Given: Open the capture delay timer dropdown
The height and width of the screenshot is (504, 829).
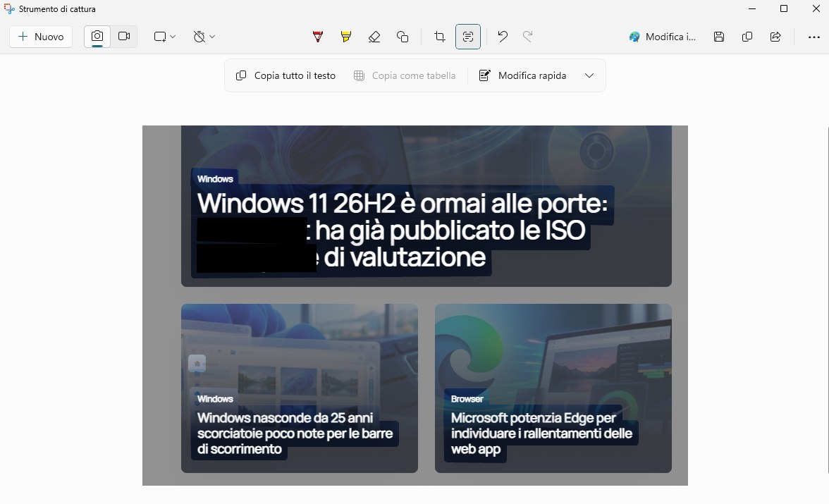Looking at the screenshot, I should (204, 37).
